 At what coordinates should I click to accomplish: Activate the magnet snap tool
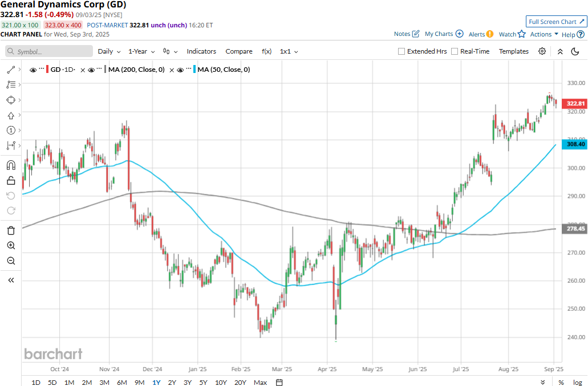(x=11, y=165)
